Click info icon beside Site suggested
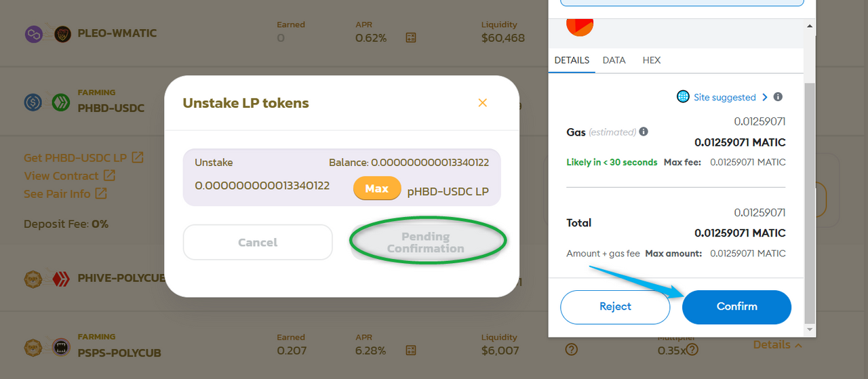Image resolution: width=868 pixels, height=379 pixels. click(x=778, y=97)
